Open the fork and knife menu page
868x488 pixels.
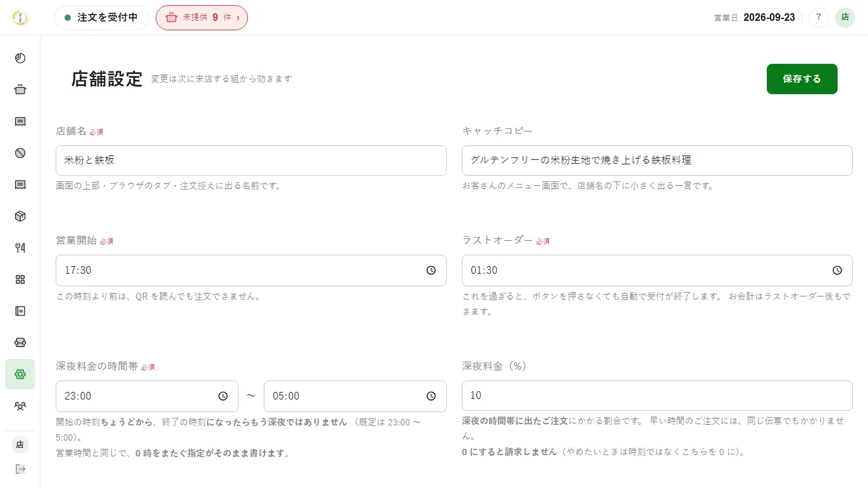coord(20,248)
